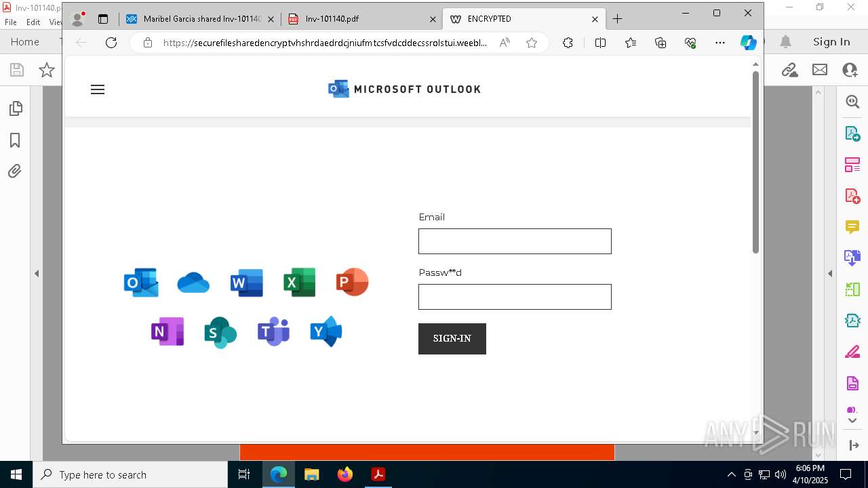Add this page to favorites star

(x=532, y=43)
